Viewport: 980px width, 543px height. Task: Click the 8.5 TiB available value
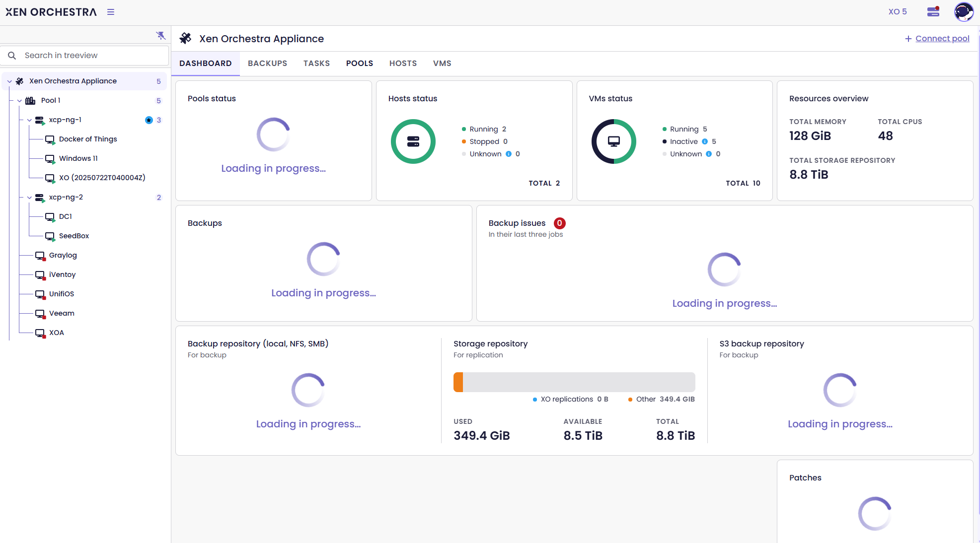pyautogui.click(x=583, y=436)
